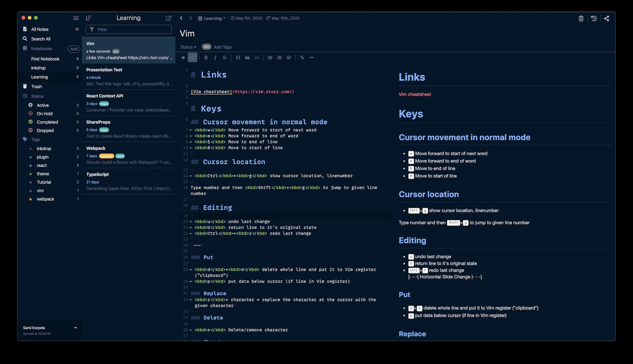This screenshot has width=633, height=364.
Task: Insert a heading with the H icon
Action: pos(238,58)
